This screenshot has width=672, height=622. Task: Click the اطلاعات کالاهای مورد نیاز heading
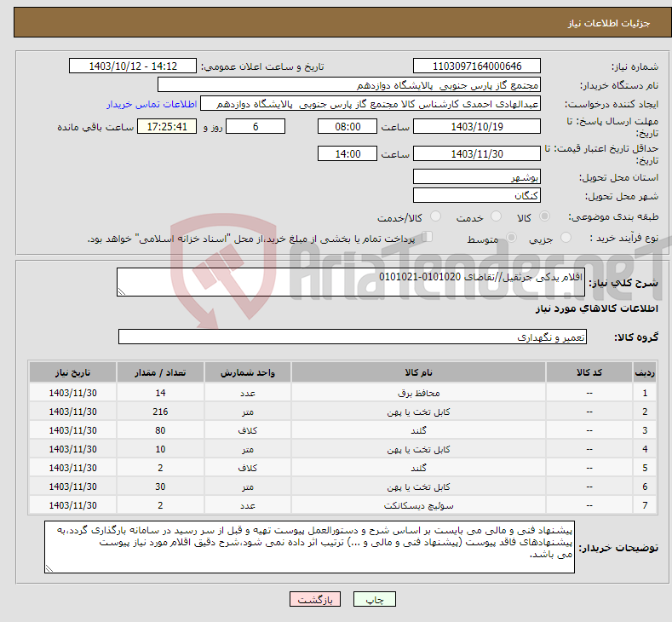(596, 308)
